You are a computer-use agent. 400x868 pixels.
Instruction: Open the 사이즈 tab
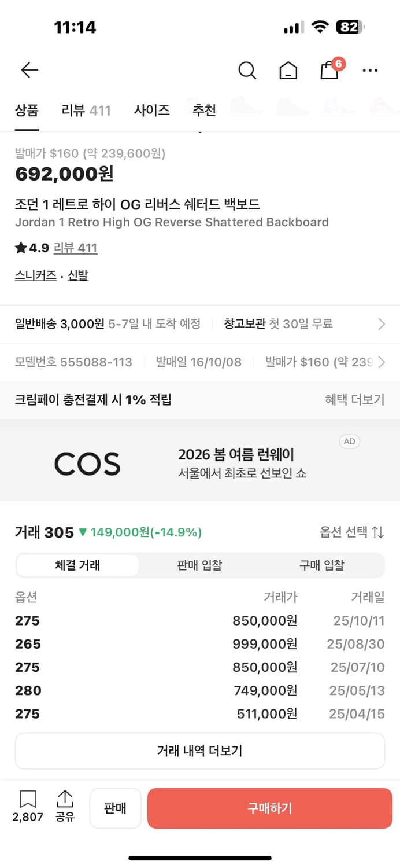coord(151,109)
